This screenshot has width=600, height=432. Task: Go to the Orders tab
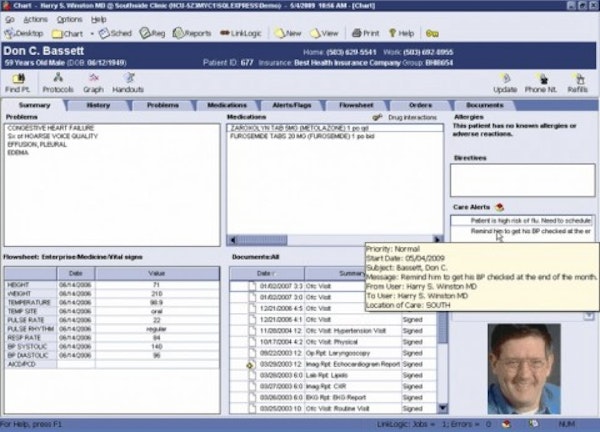point(420,104)
